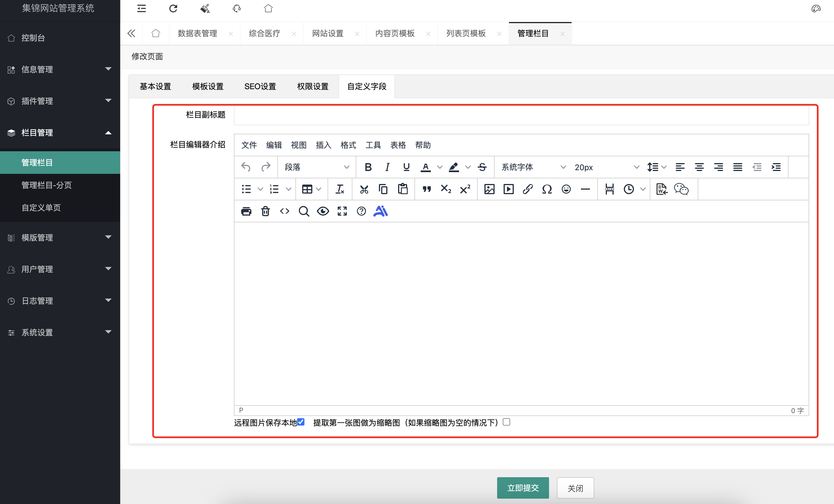Insert a horizontal line
This screenshot has height=504, width=834.
[x=585, y=189]
